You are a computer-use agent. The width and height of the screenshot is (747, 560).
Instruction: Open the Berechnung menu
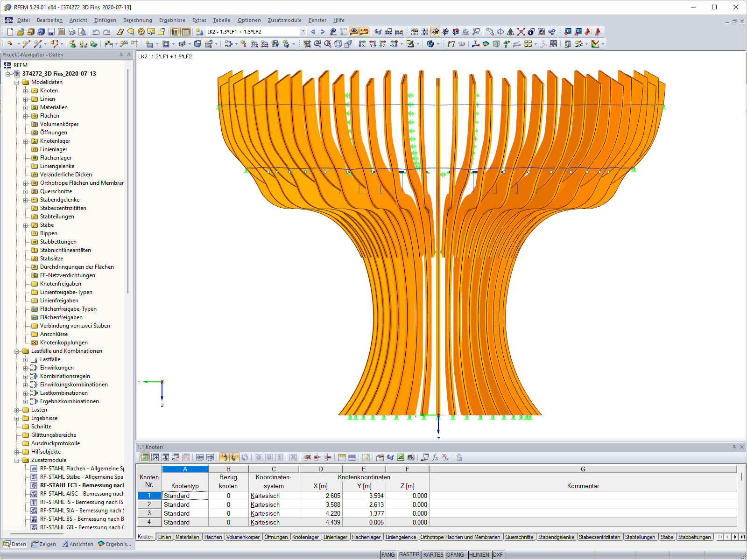click(137, 20)
